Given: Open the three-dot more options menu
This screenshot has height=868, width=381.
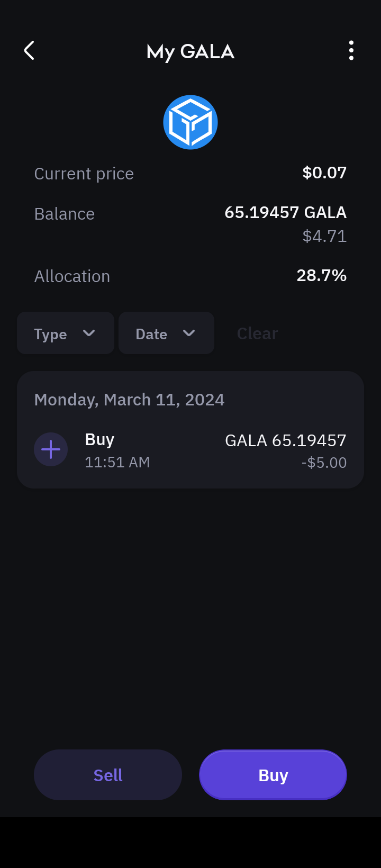Looking at the screenshot, I should [x=351, y=51].
